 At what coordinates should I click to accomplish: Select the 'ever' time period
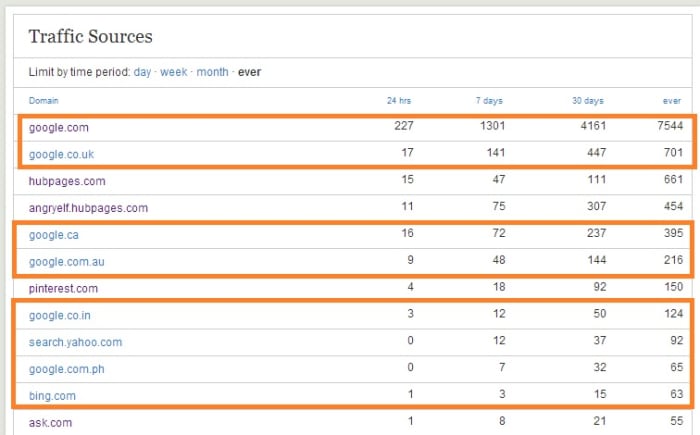[249, 72]
